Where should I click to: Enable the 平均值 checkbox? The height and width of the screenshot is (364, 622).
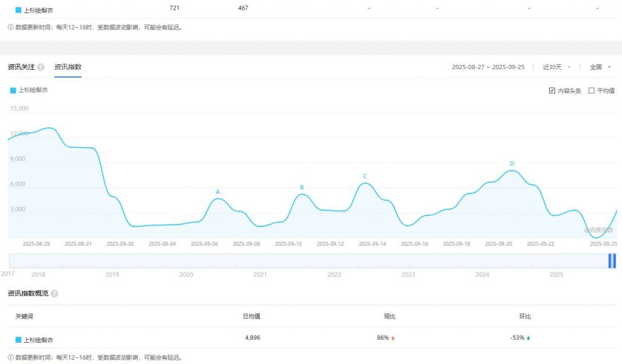point(591,90)
